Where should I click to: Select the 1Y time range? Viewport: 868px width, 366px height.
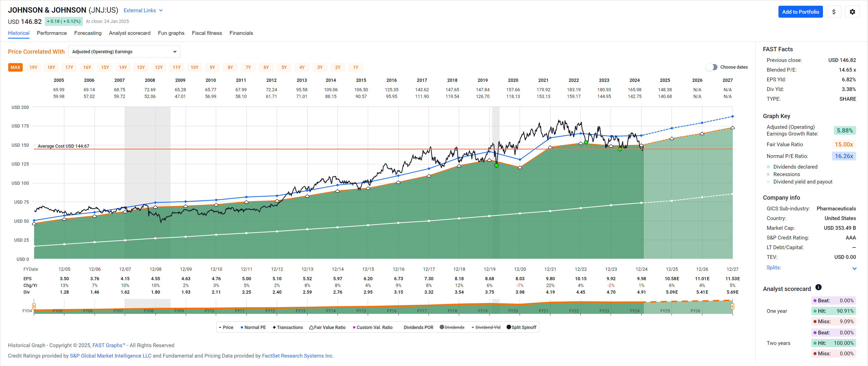(356, 67)
